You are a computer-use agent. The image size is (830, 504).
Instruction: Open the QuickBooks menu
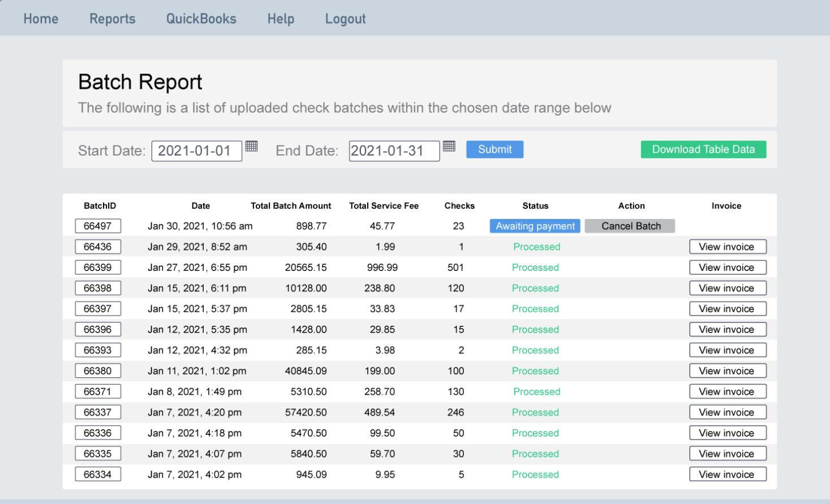[x=201, y=19]
